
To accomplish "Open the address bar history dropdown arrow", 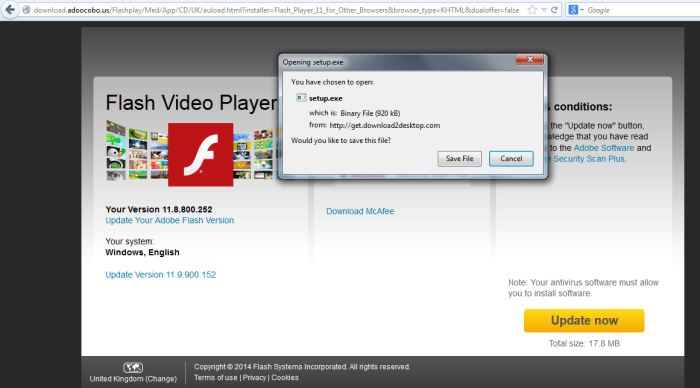I will click(x=544, y=10).
